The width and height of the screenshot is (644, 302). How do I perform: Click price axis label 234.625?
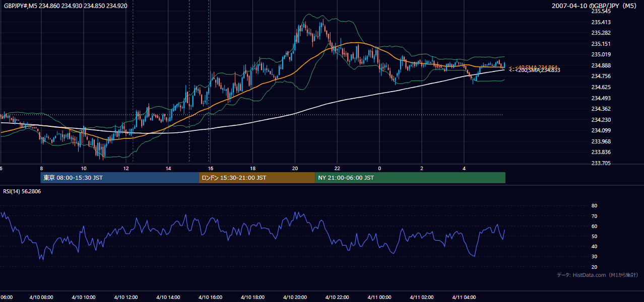(601, 87)
